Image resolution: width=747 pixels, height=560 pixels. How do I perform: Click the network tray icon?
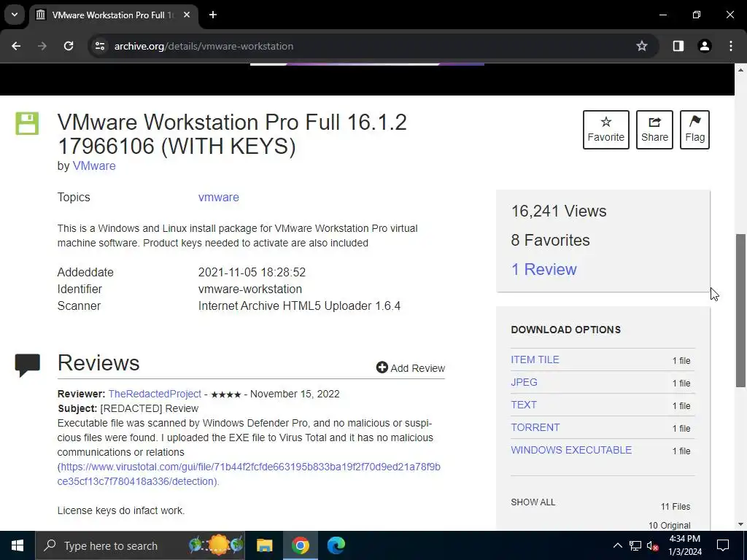pyautogui.click(x=635, y=545)
